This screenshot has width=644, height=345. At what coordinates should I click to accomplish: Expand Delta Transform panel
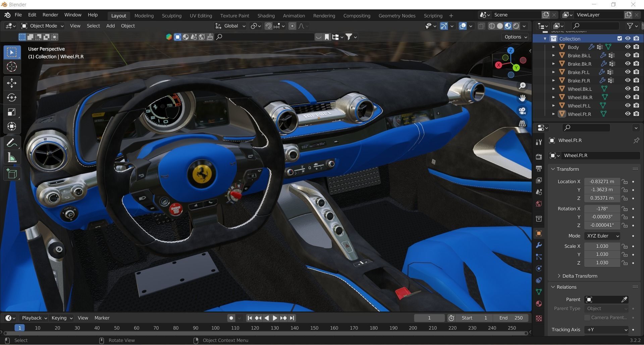pyautogui.click(x=579, y=276)
